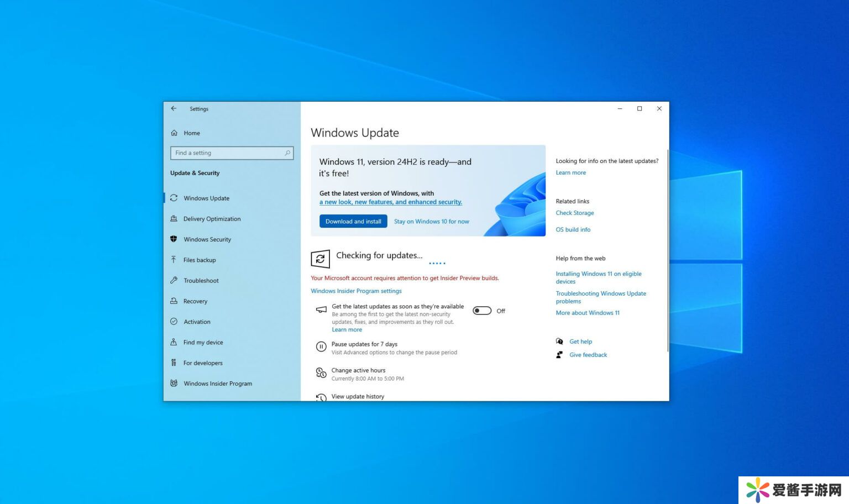Click the back arrow in Settings

coord(174,109)
